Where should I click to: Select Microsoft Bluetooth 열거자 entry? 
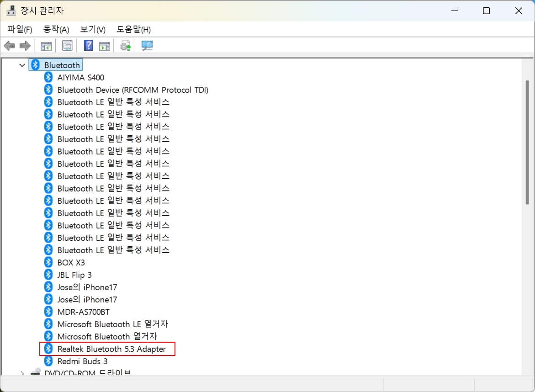[107, 336]
